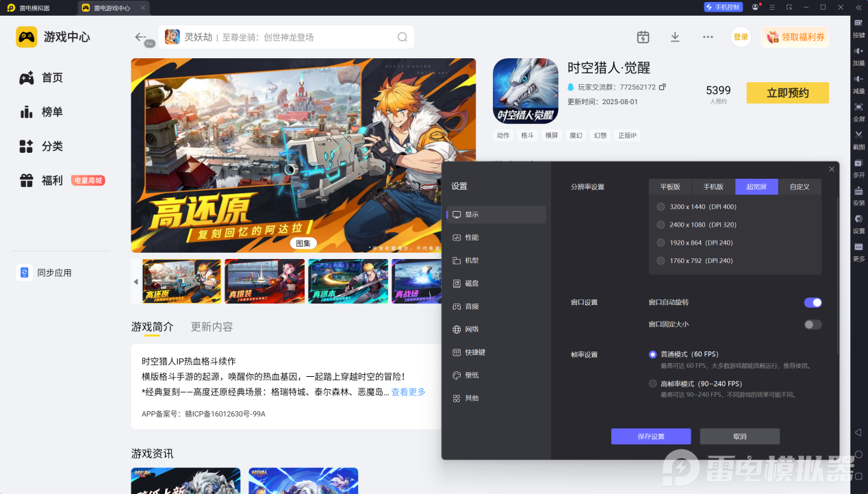The image size is (868, 494).
Task: Open 机型 settings section
Action: click(496, 260)
